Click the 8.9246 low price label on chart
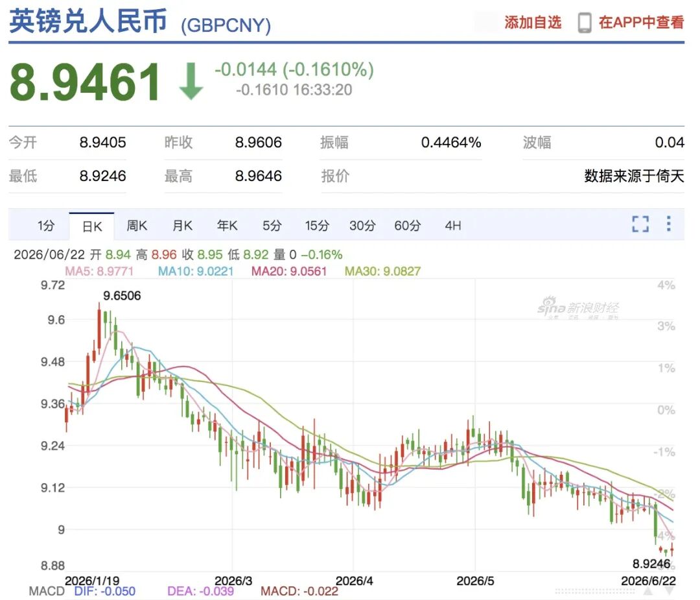This screenshot has height=600, width=700. pos(651,564)
